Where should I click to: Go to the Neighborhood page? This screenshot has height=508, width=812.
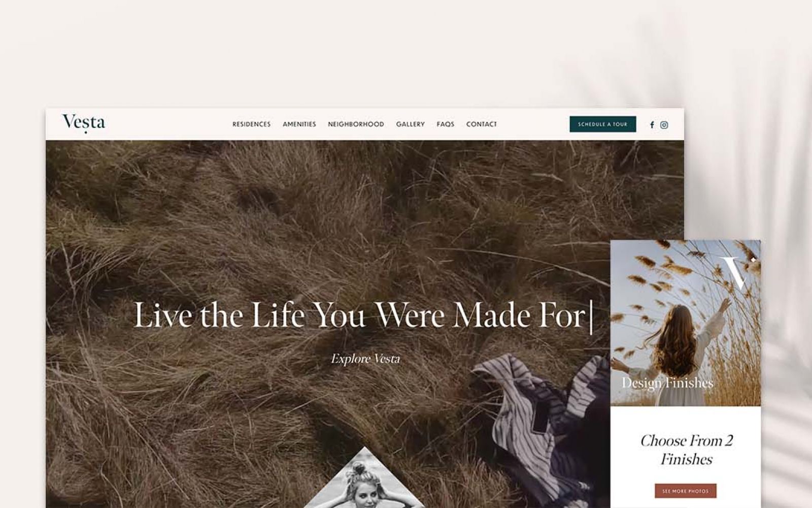tap(356, 124)
